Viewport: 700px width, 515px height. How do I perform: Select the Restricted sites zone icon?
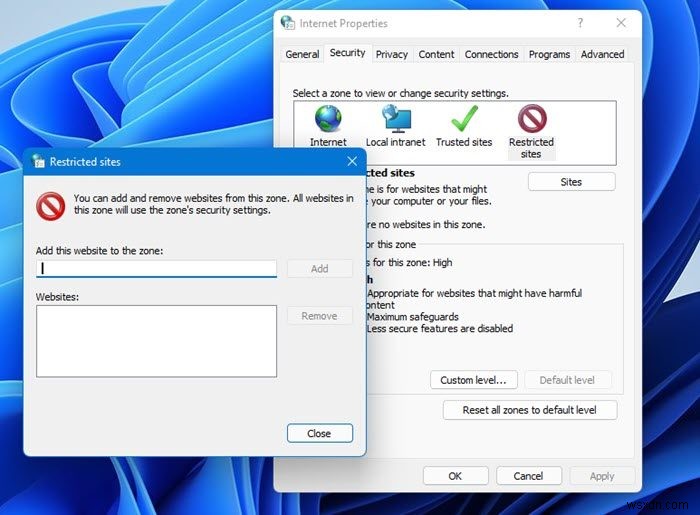pyautogui.click(x=532, y=119)
